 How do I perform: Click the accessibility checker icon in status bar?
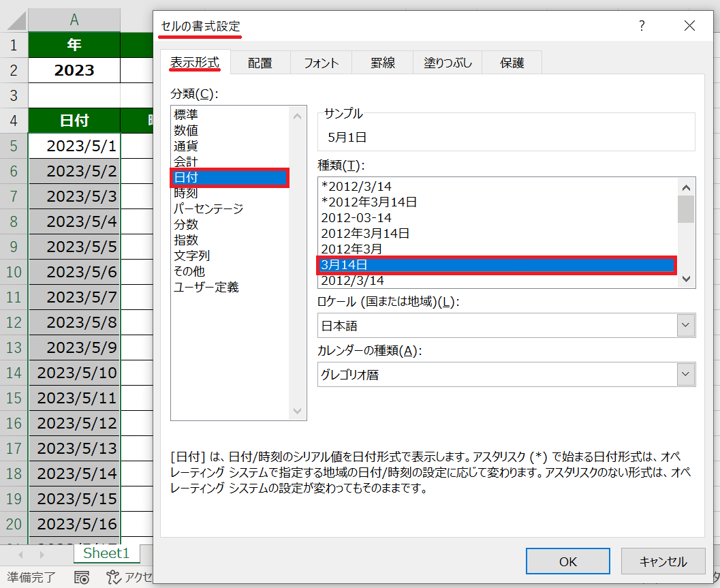[x=113, y=578]
